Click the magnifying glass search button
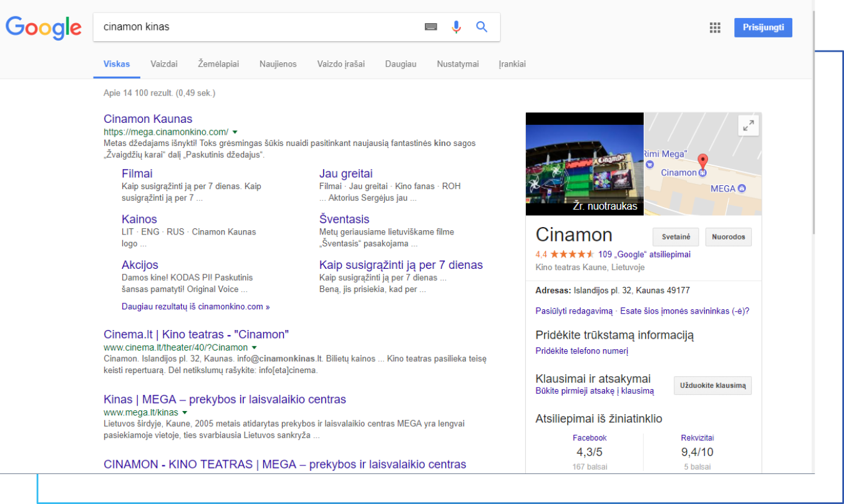844x504 pixels. (x=482, y=27)
